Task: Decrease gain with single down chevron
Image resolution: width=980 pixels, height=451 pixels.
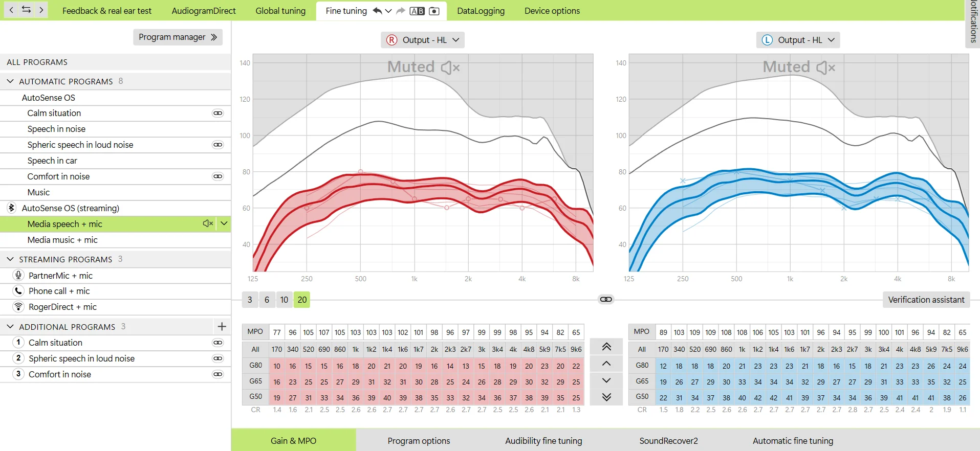Action: click(606, 380)
